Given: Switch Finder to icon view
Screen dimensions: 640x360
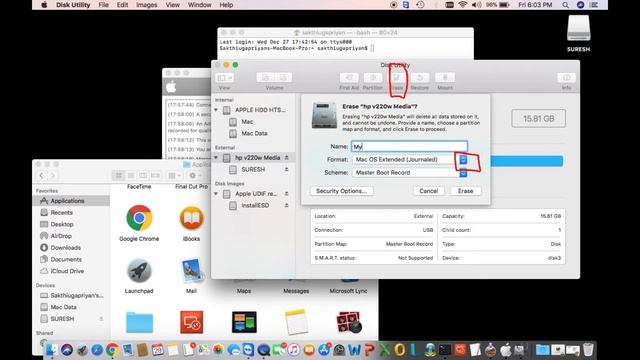Looking at the screenshot, I should (118, 176).
